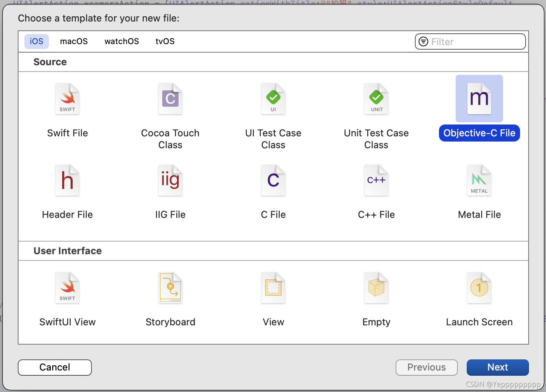Switch to the macOS platform tab

click(x=74, y=41)
